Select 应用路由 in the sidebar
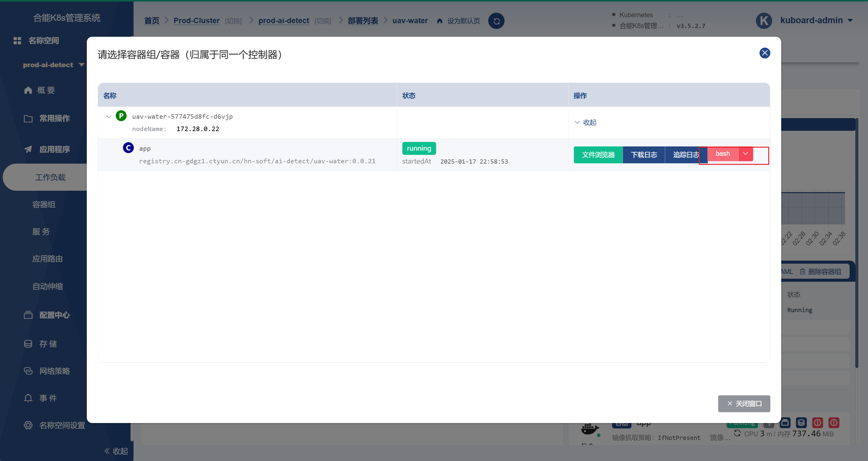This screenshot has height=461, width=868. coord(48,259)
